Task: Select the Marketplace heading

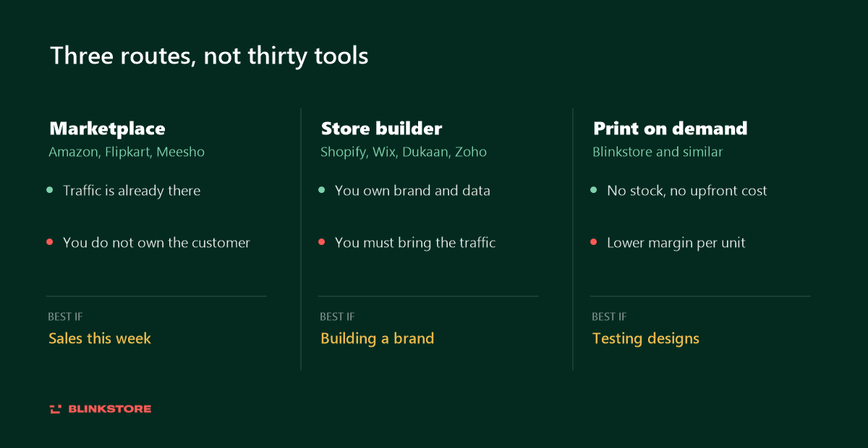Action: [107, 129]
